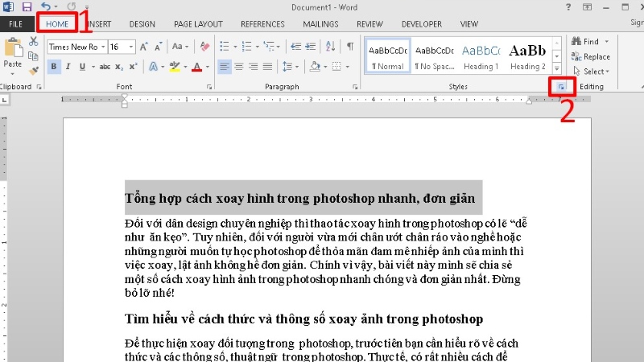Expand the styles gallery More arrow
This screenshot has width=644, height=362.
[x=557, y=68]
